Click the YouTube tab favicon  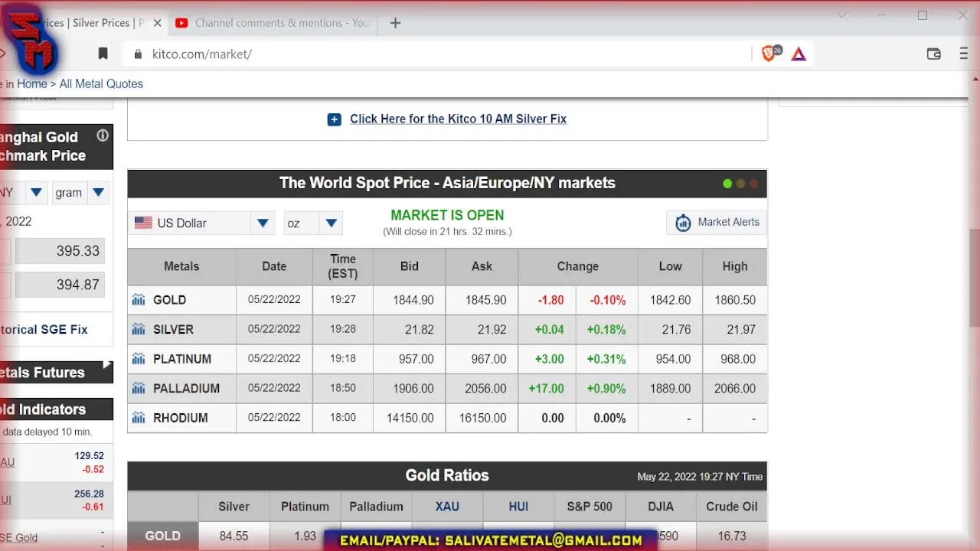(x=181, y=23)
